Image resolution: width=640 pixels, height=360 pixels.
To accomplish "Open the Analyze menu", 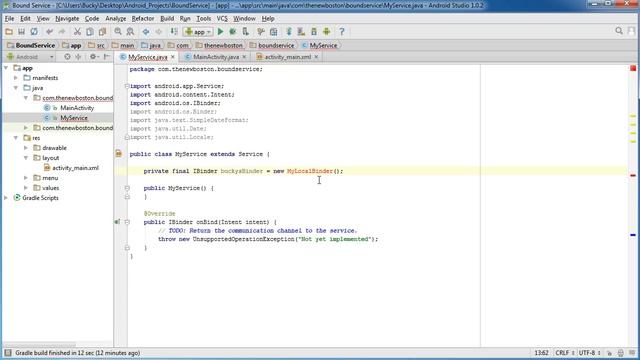I will pyautogui.click(x=116, y=18).
